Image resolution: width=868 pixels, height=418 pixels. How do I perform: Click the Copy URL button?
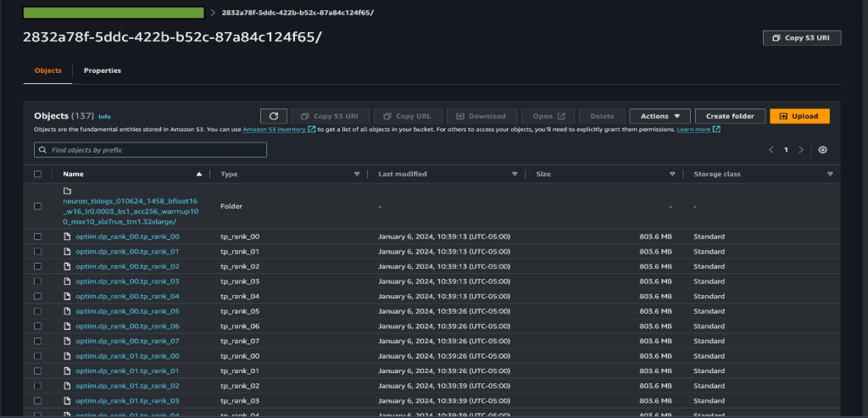tap(408, 116)
